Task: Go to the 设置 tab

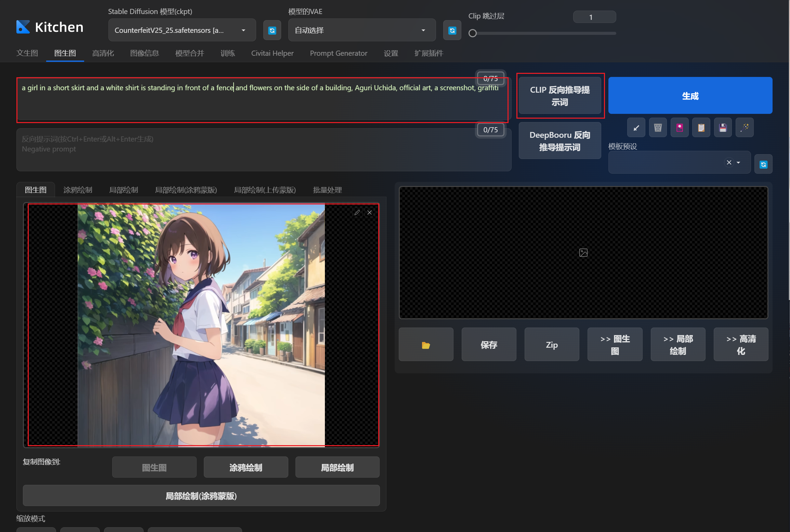Action: point(391,53)
